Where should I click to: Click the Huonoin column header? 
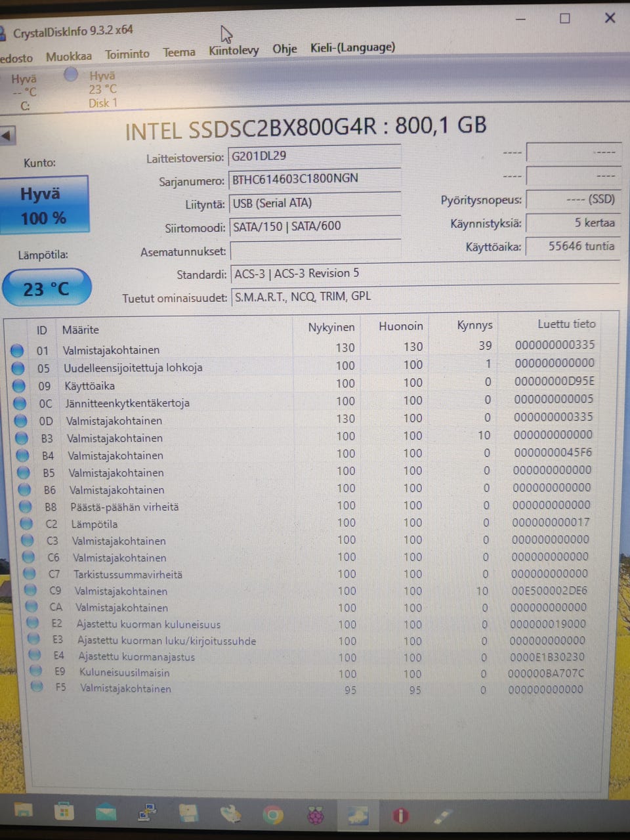click(401, 325)
